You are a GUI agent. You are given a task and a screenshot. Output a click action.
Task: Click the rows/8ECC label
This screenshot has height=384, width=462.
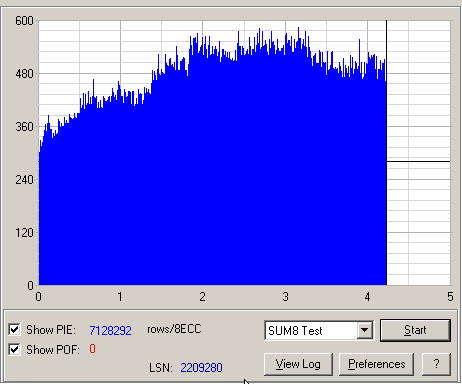coord(174,329)
